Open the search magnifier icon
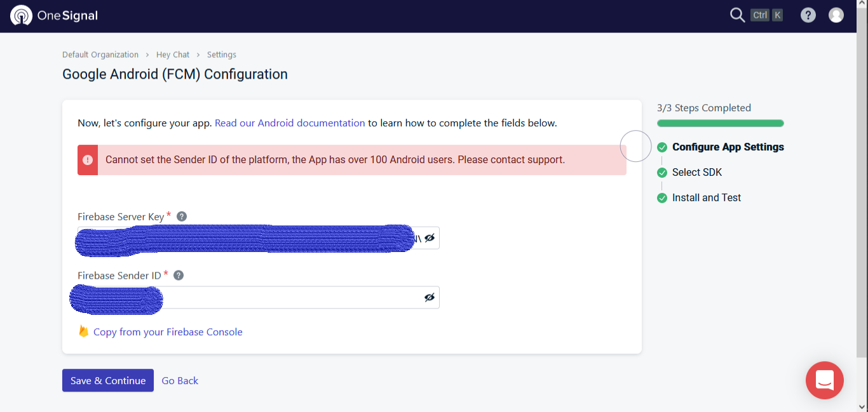868x412 pixels. (737, 15)
